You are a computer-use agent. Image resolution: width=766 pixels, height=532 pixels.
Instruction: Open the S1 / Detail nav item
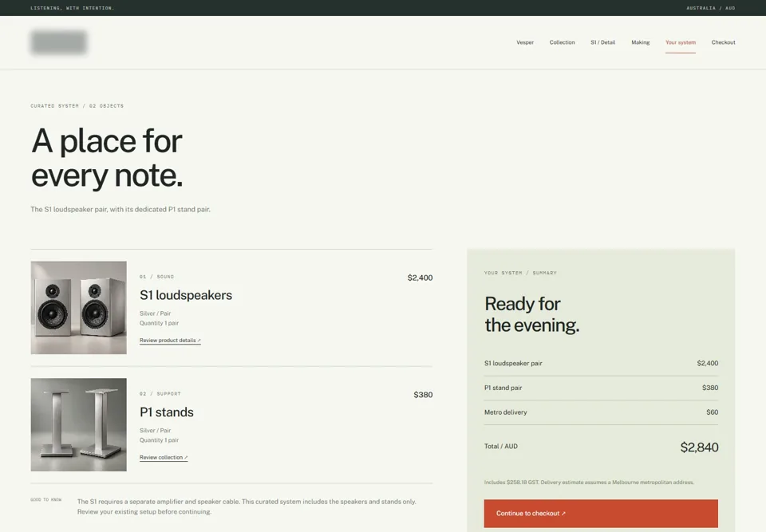pyautogui.click(x=603, y=42)
